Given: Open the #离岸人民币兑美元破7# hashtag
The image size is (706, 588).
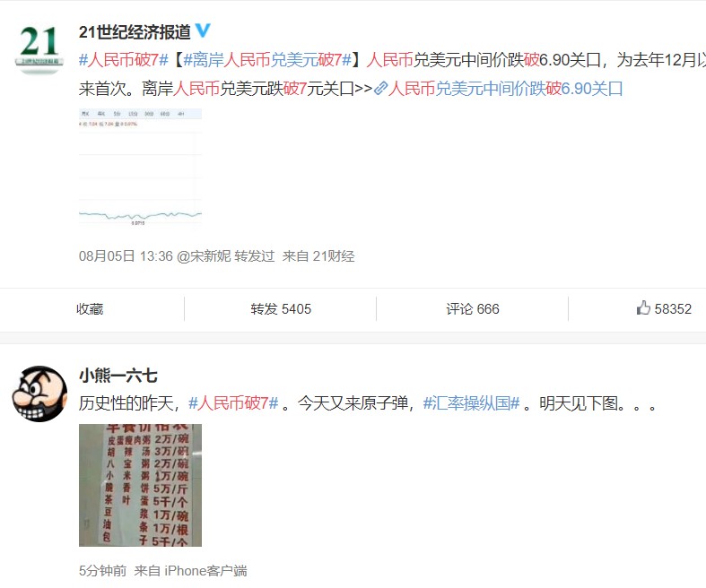Looking at the screenshot, I should 267,60.
